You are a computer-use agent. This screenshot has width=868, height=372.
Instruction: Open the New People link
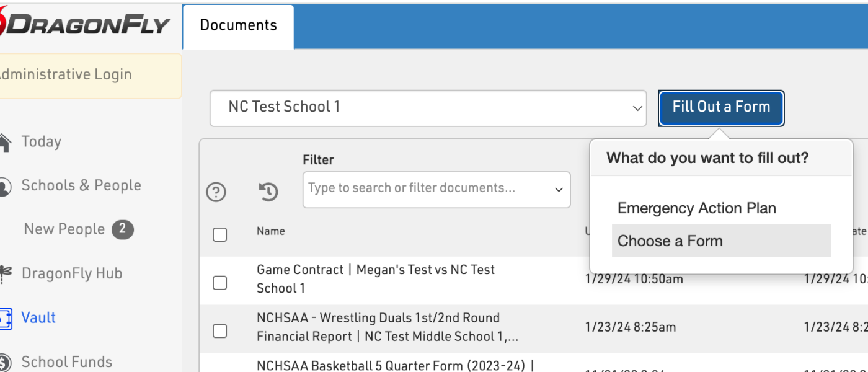(64, 229)
